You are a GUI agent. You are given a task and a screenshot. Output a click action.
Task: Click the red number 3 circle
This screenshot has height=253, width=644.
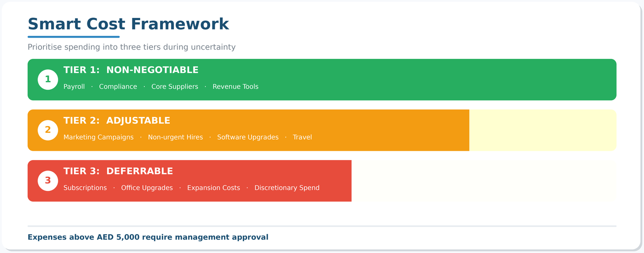point(48,181)
